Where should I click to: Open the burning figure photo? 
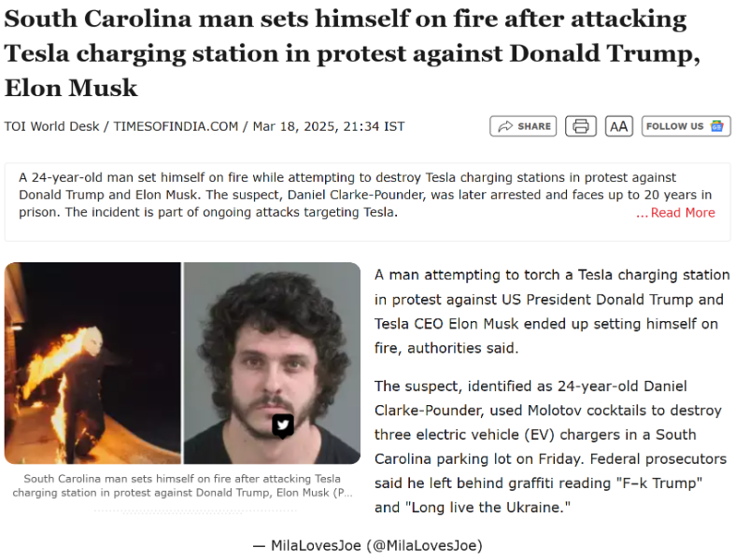[x=92, y=363]
